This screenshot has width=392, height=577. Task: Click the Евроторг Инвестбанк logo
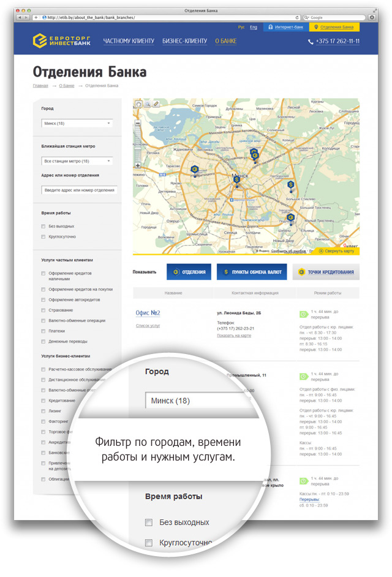point(61,41)
